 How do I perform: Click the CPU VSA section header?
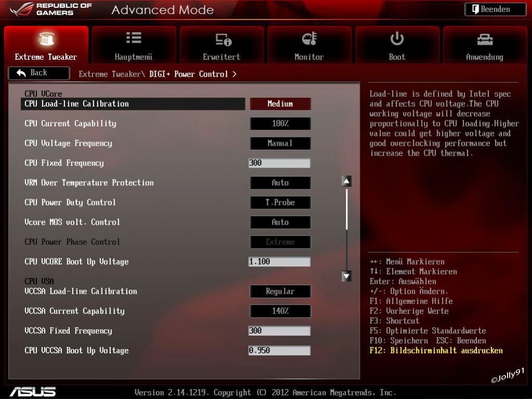tap(40, 281)
